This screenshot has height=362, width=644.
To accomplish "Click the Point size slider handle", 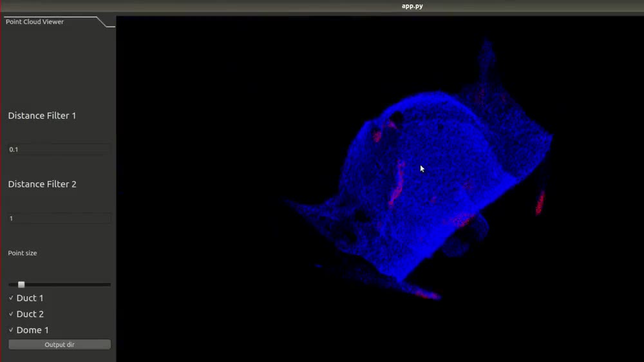I will 21,284.
